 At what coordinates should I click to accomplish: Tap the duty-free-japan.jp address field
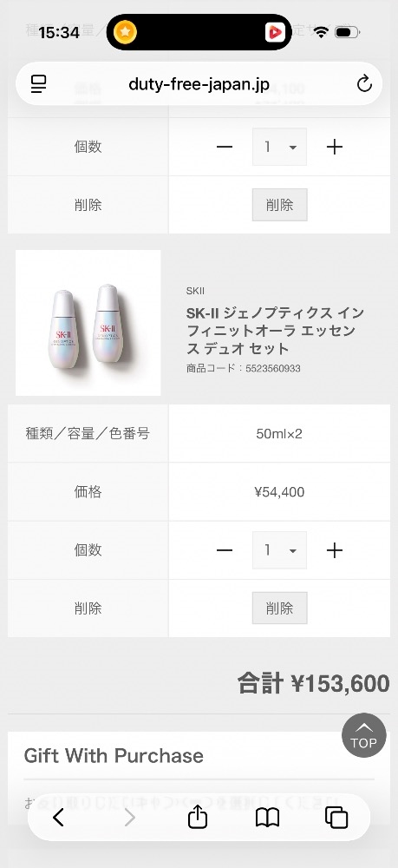(199, 84)
